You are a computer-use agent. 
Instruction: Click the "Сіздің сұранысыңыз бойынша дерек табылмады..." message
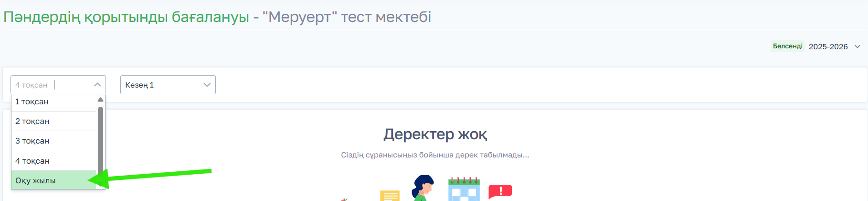[x=435, y=155]
